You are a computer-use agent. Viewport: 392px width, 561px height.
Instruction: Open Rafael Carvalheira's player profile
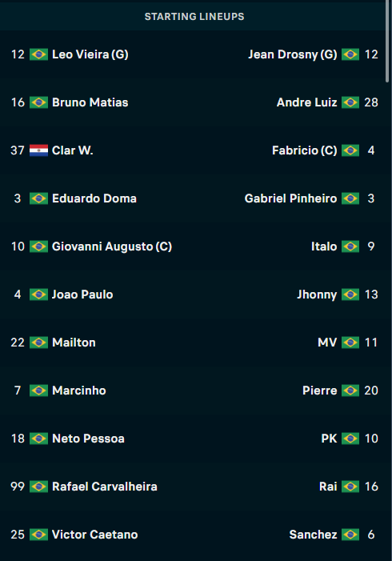[x=105, y=487]
